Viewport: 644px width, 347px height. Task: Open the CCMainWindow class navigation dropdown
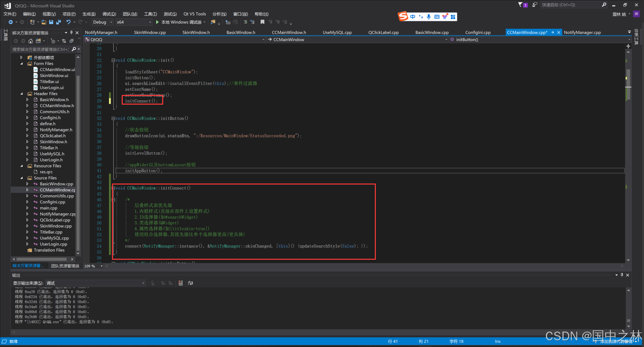point(357,39)
